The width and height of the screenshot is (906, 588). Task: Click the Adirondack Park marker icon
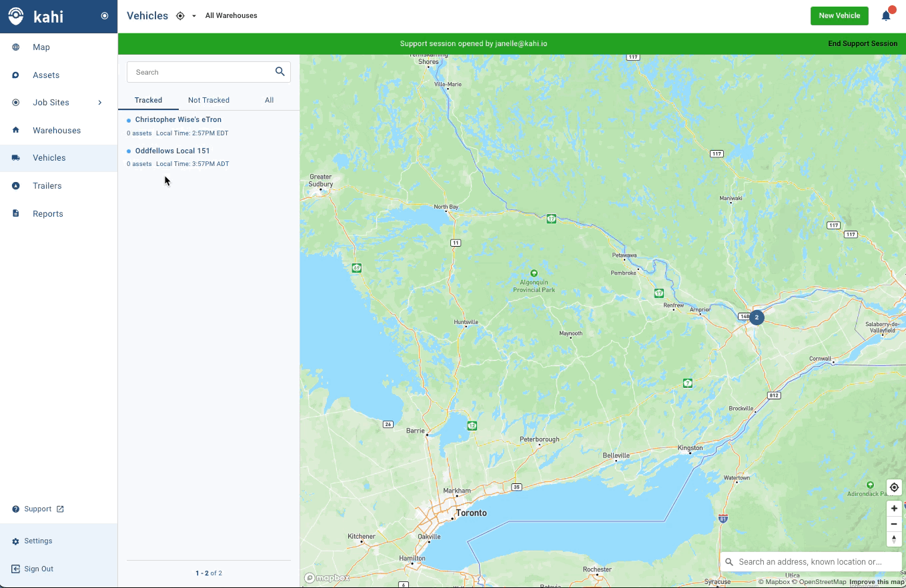tap(870, 485)
